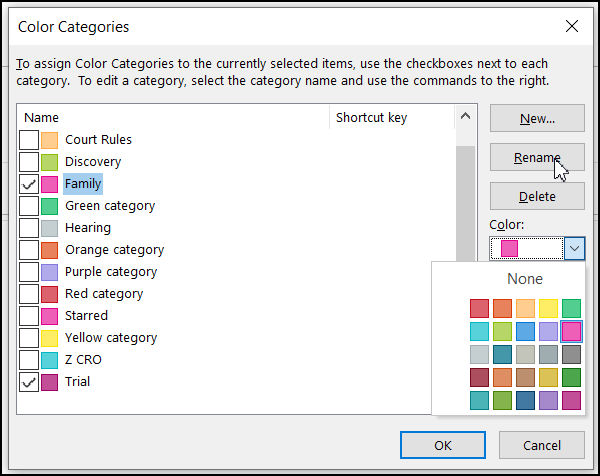Click the Court Rules category color icon
Image resolution: width=600 pixels, height=476 pixels.
(50, 140)
